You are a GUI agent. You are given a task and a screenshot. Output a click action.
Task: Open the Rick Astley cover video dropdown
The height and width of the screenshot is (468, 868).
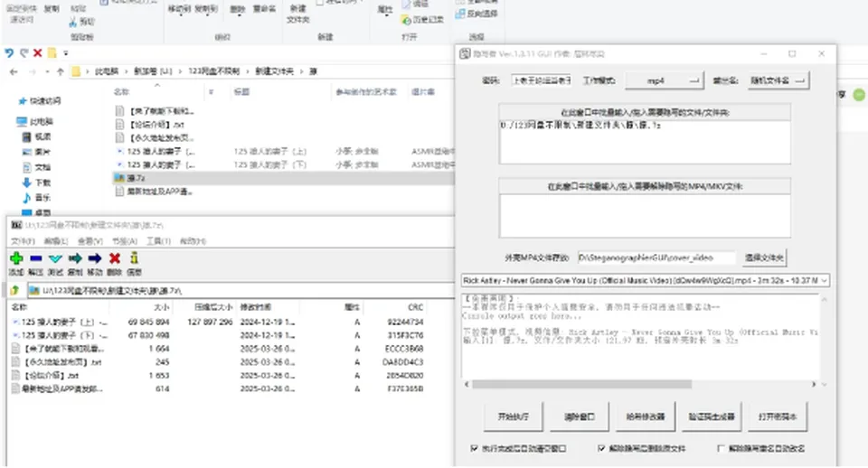tap(646, 280)
